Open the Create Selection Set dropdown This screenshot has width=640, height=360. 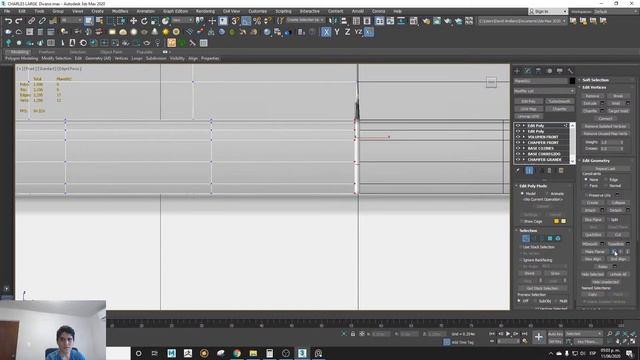coord(305,20)
